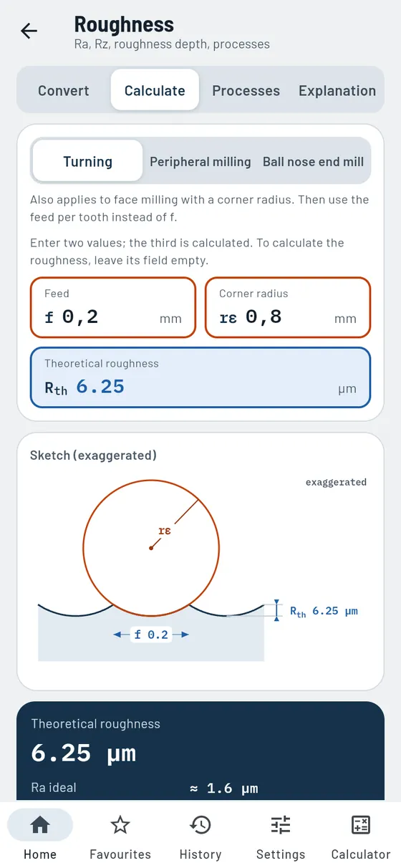
Task: Open the Settings sliders icon
Action: point(281,825)
